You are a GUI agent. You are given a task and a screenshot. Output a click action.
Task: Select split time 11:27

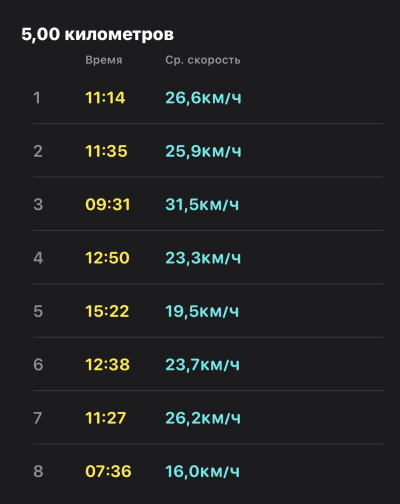[x=106, y=418]
